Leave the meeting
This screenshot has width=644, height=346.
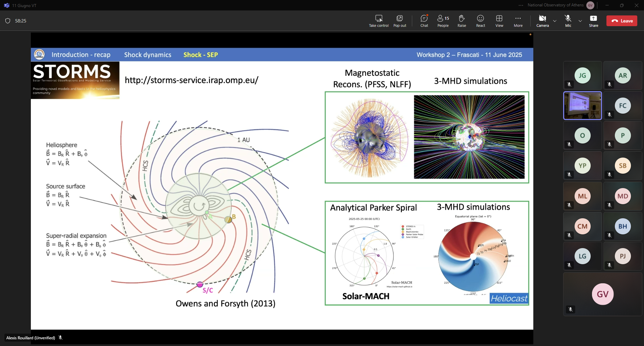pyautogui.click(x=622, y=21)
